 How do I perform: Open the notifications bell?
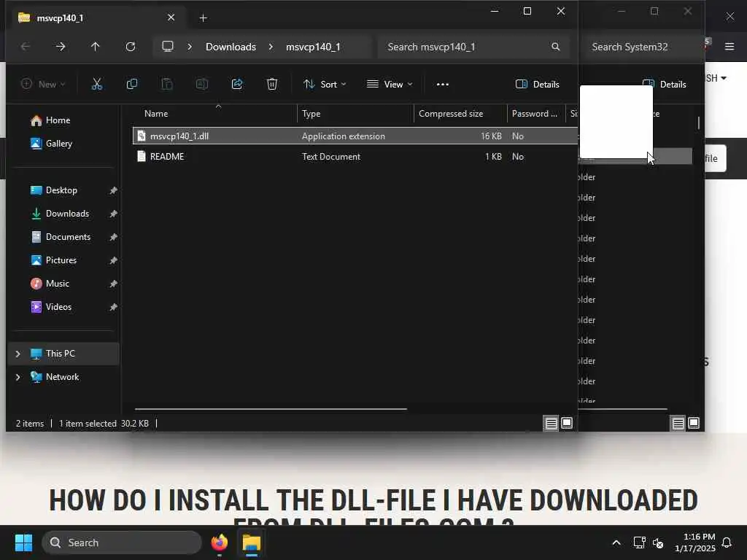727,542
